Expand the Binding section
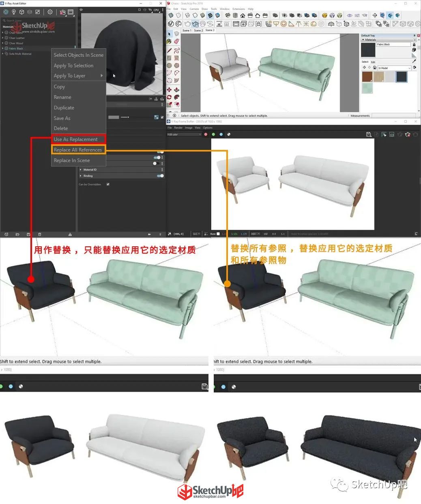 point(81,176)
